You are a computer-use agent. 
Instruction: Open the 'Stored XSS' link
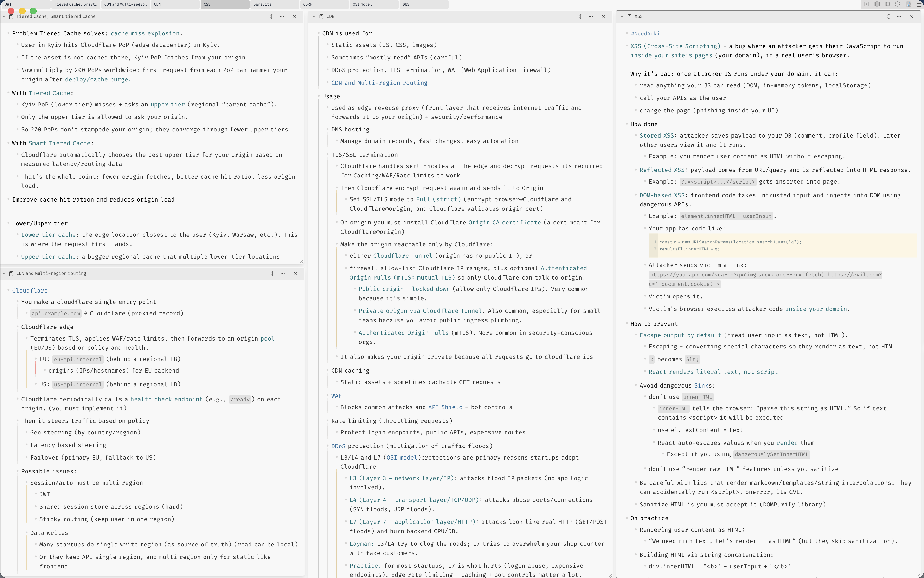[657, 136]
